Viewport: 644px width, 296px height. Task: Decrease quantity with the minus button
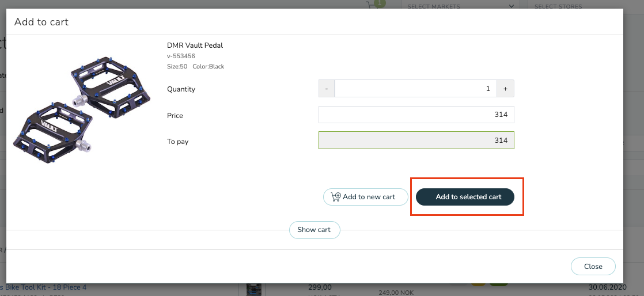click(x=327, y=89)
